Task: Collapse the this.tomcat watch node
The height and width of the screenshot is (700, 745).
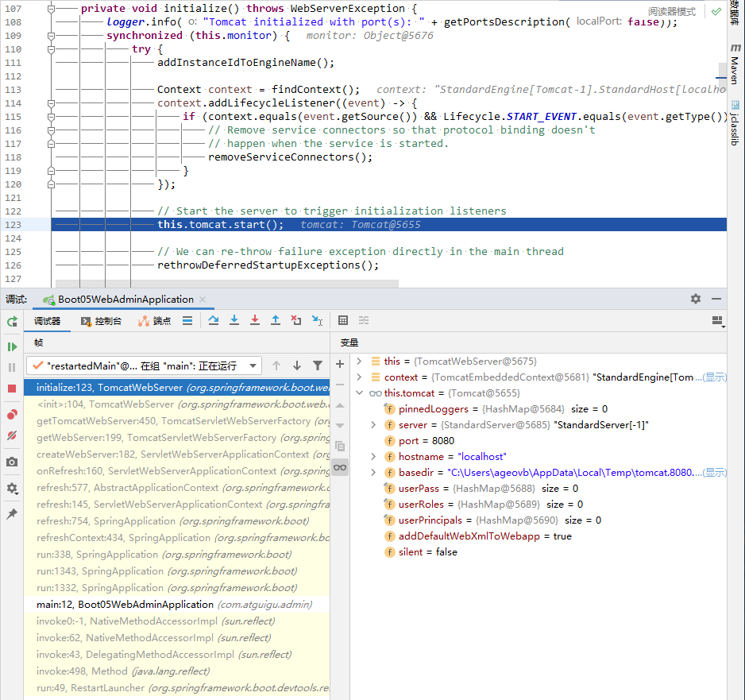Action: pos(359,393)
